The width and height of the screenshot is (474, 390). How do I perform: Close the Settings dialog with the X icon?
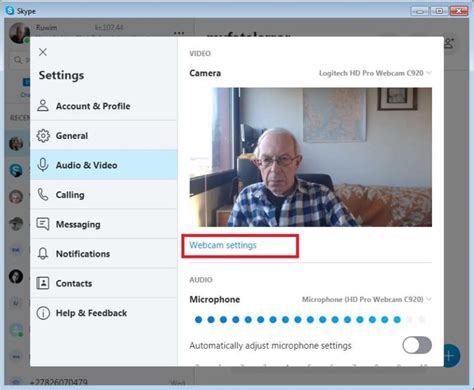[x=43, y=52]
